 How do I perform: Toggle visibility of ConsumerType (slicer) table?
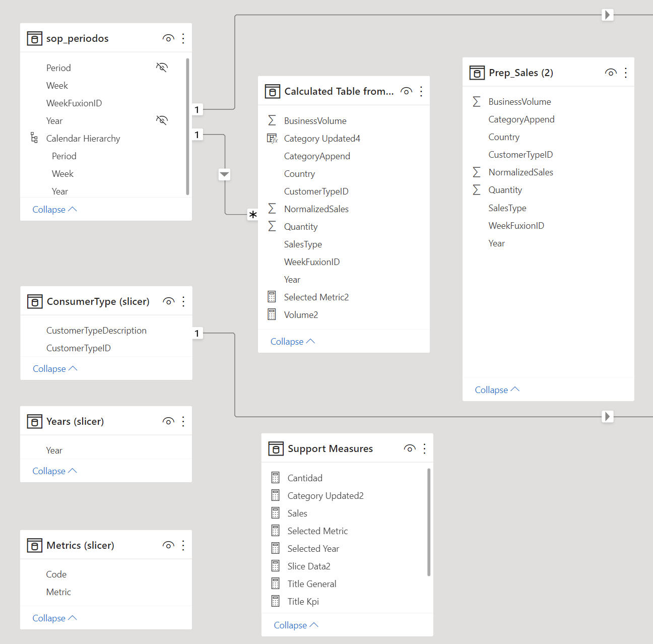point(169,301)
